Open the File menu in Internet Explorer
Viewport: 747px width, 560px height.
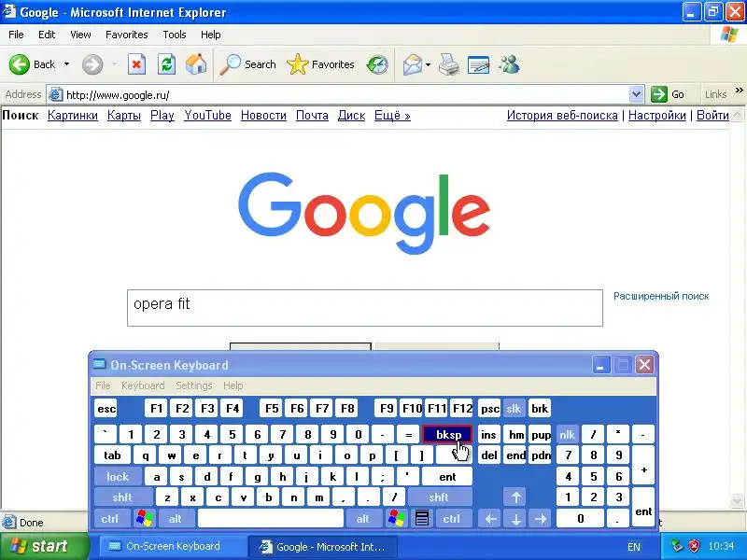pos(16,35)
